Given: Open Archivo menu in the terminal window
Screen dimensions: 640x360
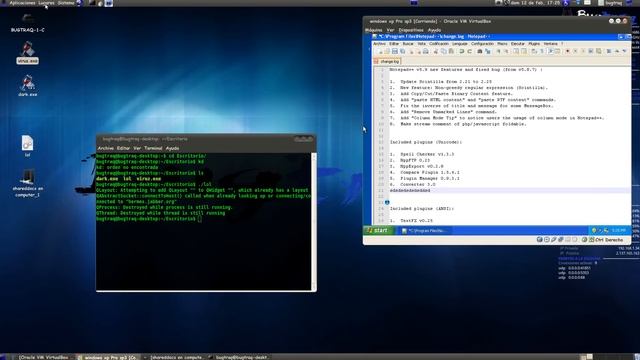Looking at the screenshot, I should pos(106,148).
